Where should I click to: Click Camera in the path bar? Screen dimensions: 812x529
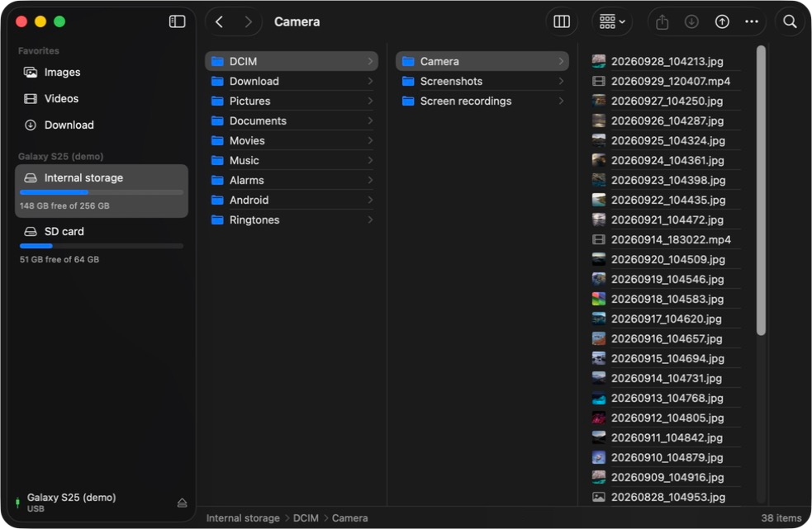coord(350,518)
